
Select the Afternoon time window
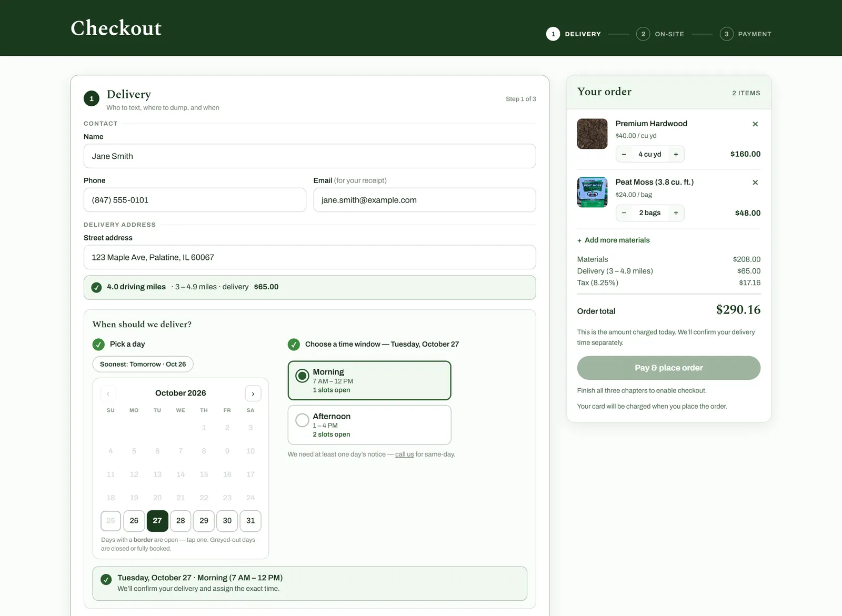coord(369,425)
